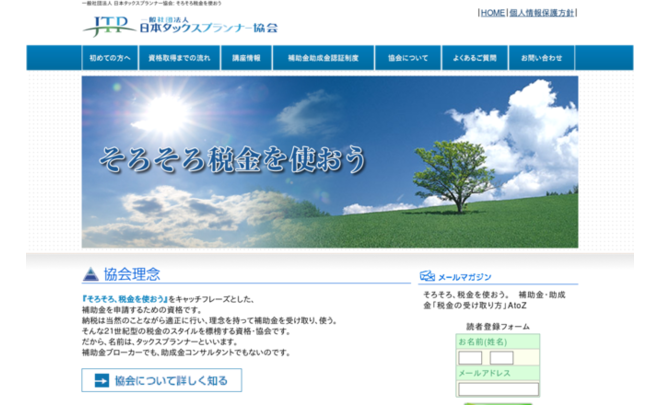Click the arrow icon on 協会について詳しく知る button
This screenshot has height=405, width=660.
tap(100, 380)
